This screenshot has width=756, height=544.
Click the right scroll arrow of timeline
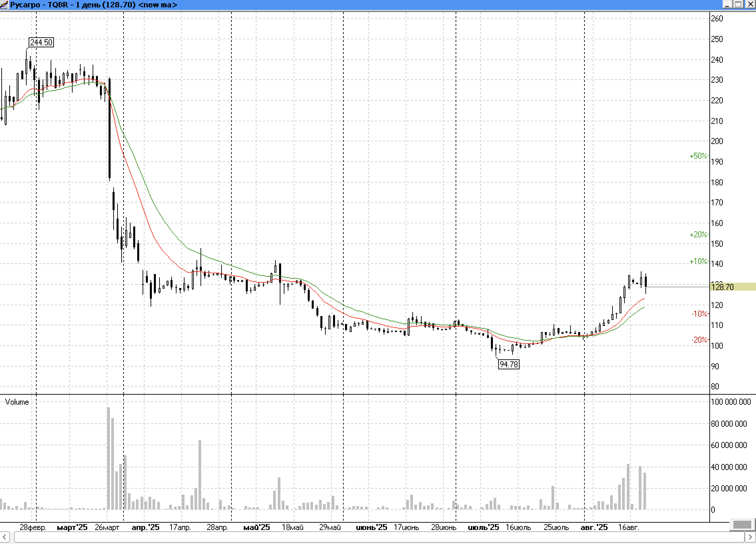(750, 537)
